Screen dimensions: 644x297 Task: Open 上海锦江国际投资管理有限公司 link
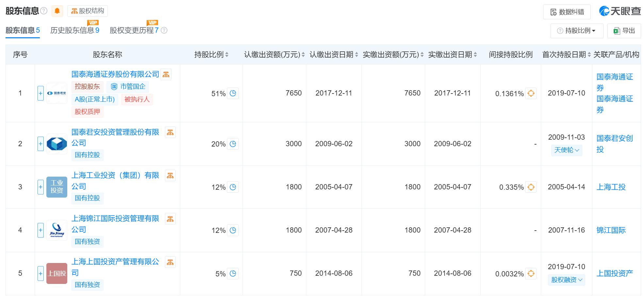[x=115, y=224]
